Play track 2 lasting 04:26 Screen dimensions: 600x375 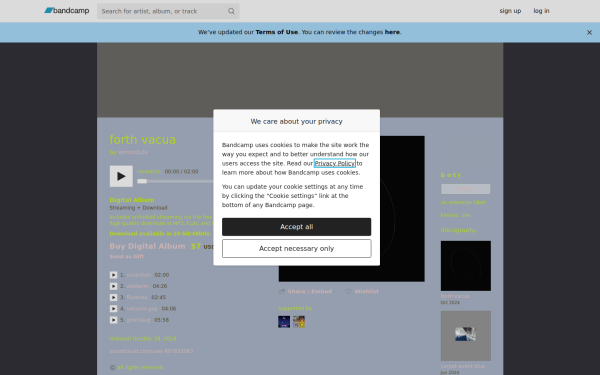pyautogui.click(x=114, y=286)
